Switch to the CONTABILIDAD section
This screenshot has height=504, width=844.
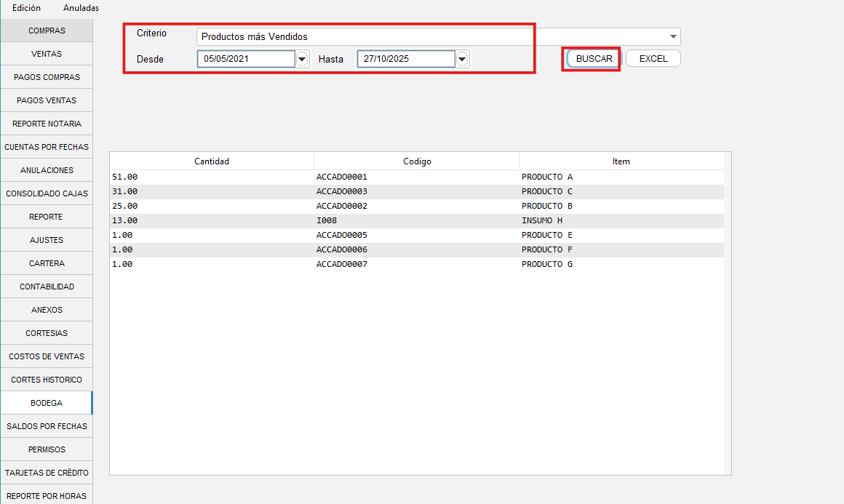47,287
